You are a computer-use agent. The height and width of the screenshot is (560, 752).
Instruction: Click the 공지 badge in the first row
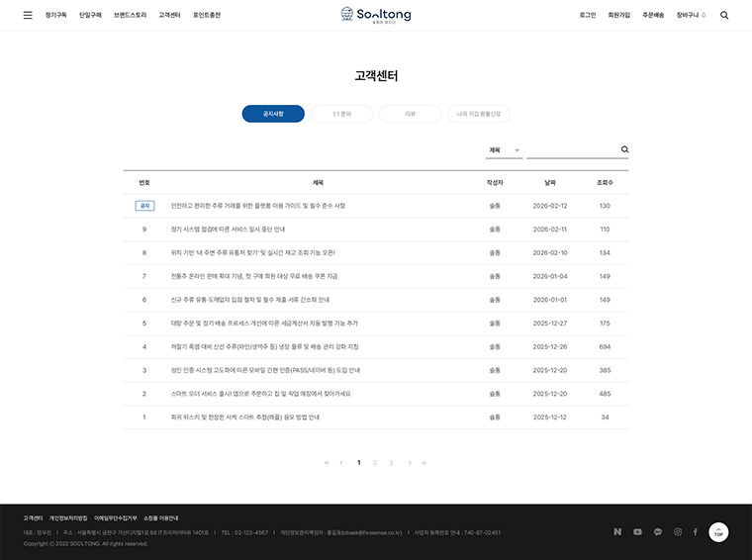click(144, 206)
